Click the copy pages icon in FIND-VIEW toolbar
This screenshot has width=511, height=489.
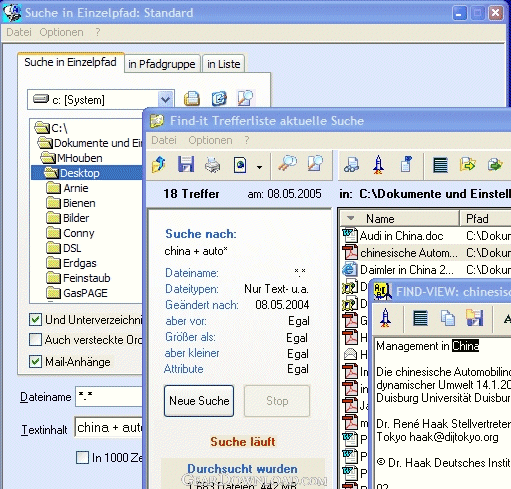[x=447, y=318]
